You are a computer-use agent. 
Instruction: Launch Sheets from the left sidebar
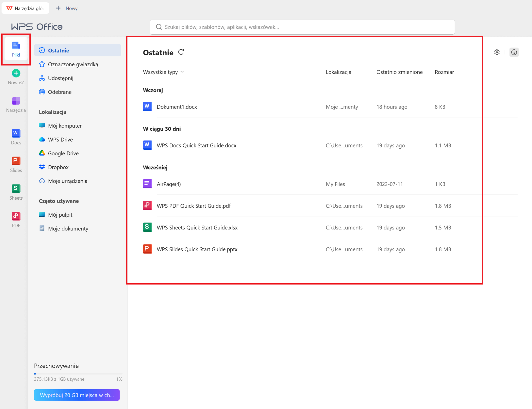(16, 192)
